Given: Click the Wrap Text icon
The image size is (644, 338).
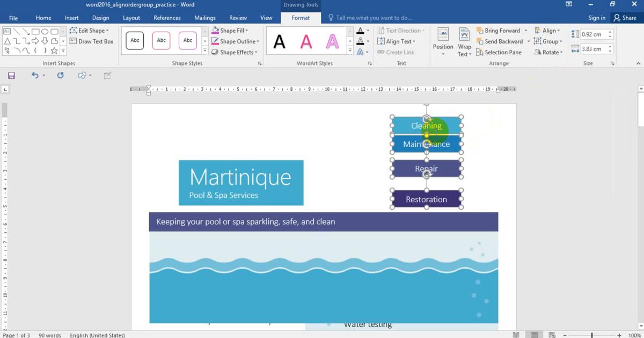Looking at the screenshot, I should point(464,42).
